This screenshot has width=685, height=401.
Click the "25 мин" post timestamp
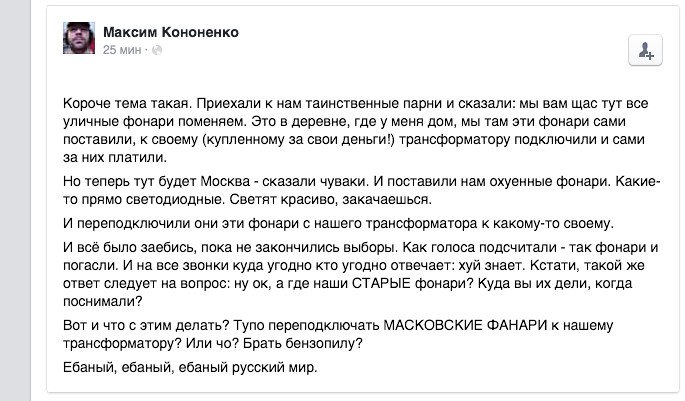click(122, 50)
